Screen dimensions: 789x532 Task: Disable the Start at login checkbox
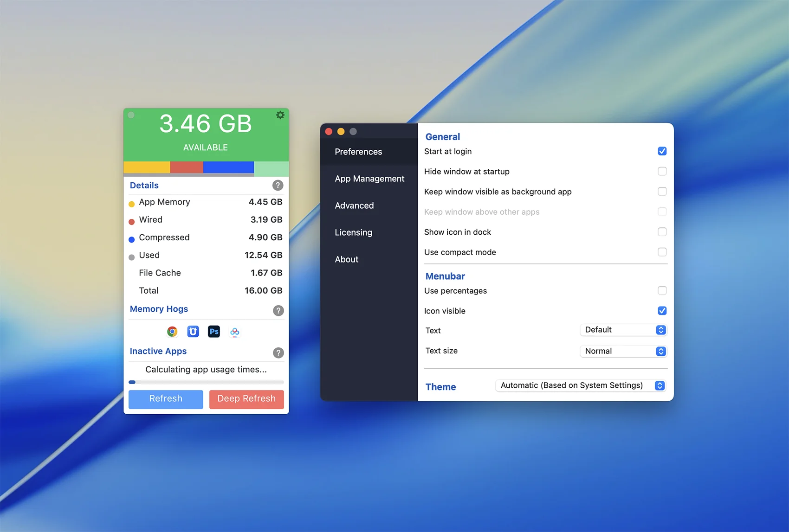pyautogui.click(x=662, y=151)
